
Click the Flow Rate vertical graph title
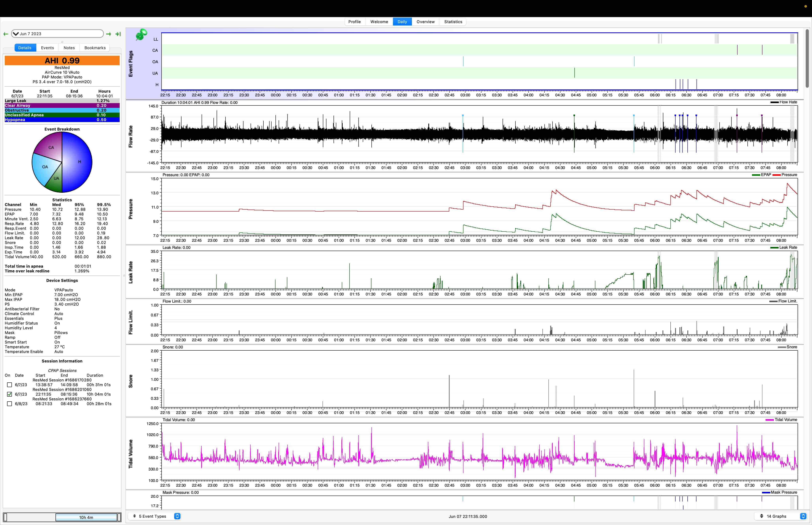(131, 136)
